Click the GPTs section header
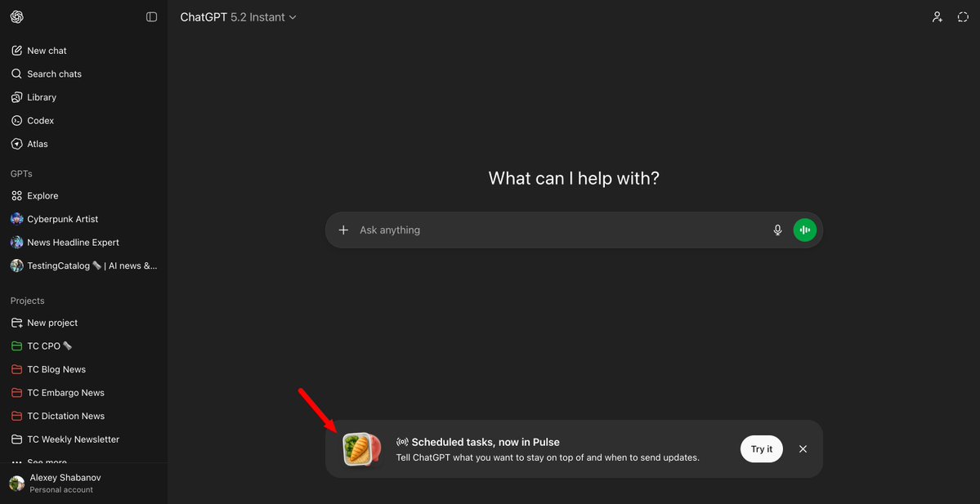This screenshot has width=980, height=504. click(x=21, y=174)
